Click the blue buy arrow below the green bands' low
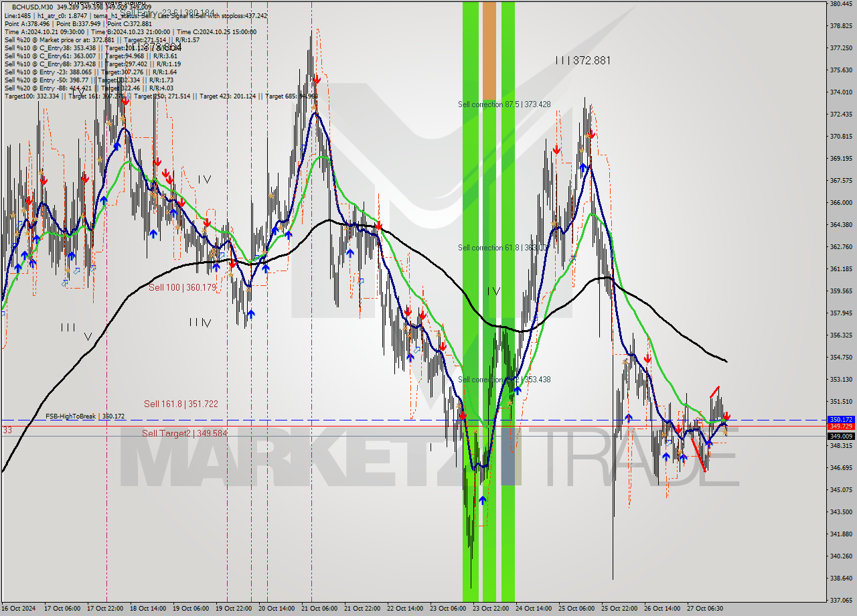This screenshot has height=616, width=857. [x=483, y=500]
